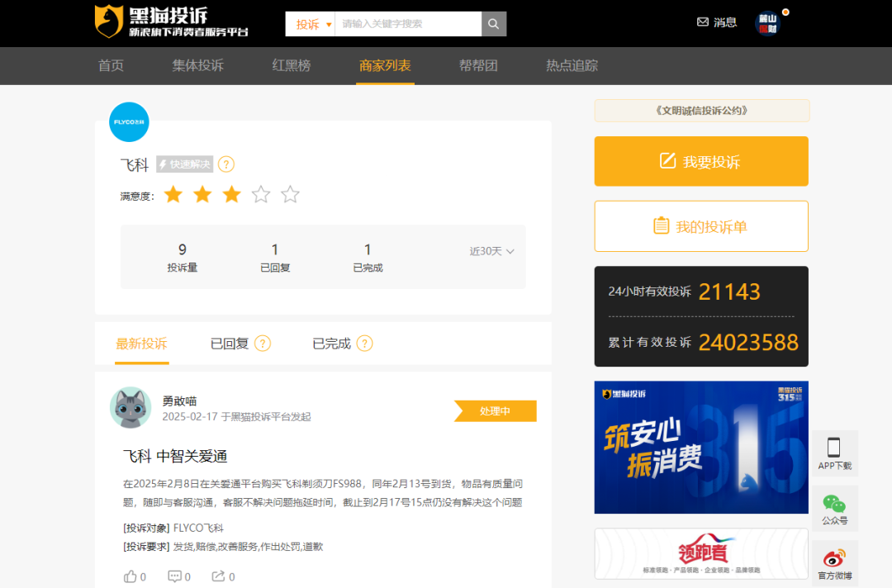Screen dimensions: 892x588
Task: Open the 官方微博 Weibo icon
Action: (834, 563)
